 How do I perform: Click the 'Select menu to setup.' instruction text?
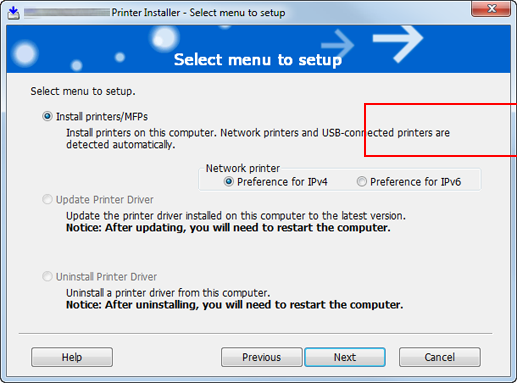click(x=83, y=91)
